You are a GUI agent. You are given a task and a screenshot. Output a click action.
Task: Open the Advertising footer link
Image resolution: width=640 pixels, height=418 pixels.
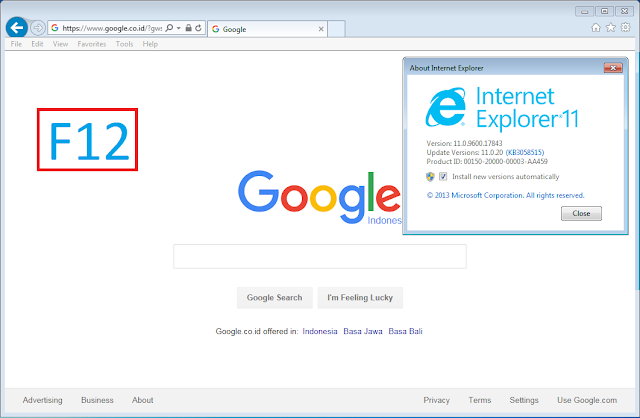click(x=42, y=400)
